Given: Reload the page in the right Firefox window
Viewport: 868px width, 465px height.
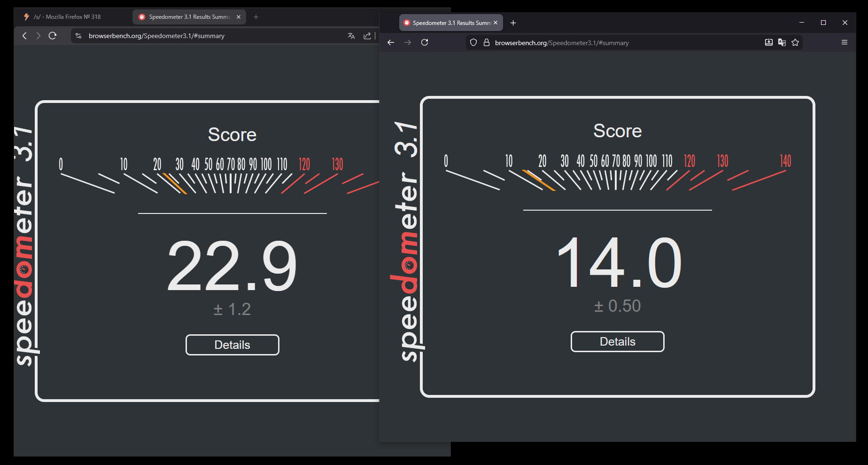Looking at the screenshot, I should coord(425,43).
